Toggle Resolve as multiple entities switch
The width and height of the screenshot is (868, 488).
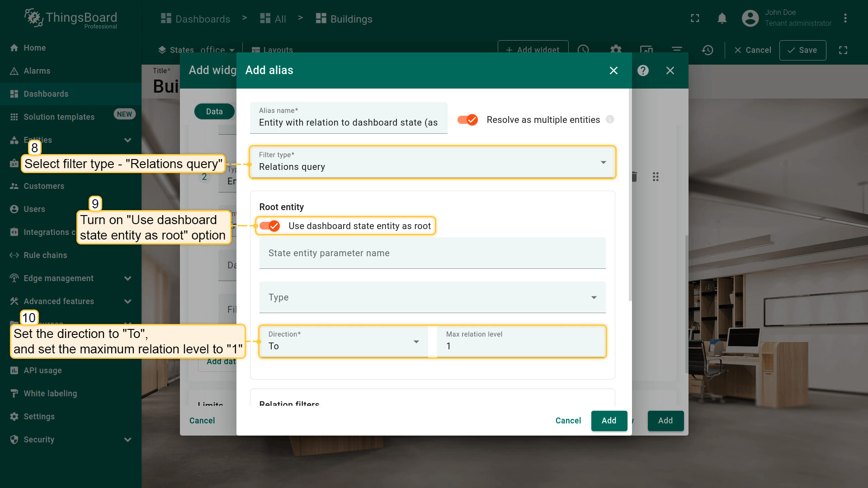point(468,120)
